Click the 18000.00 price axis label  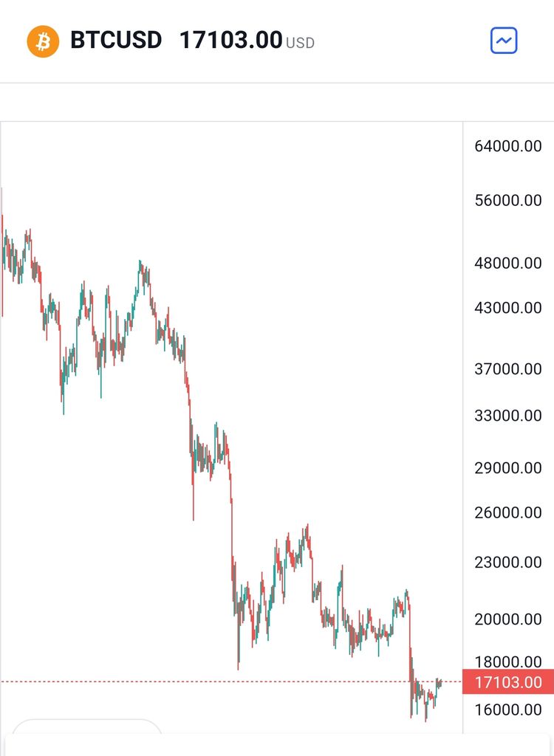click(x=507, y=661)
